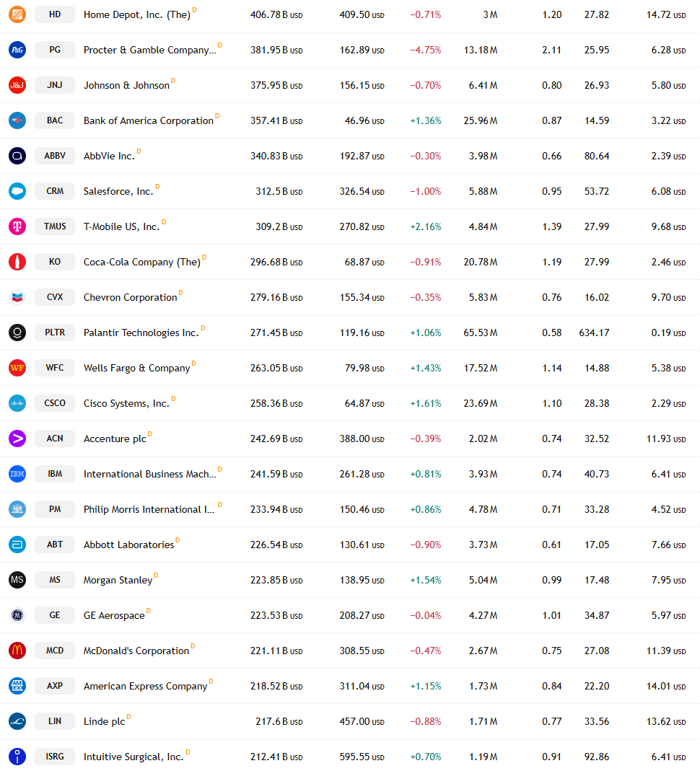
Task: Click the Palantir logo icon
Action: click(x=17, y=332)
